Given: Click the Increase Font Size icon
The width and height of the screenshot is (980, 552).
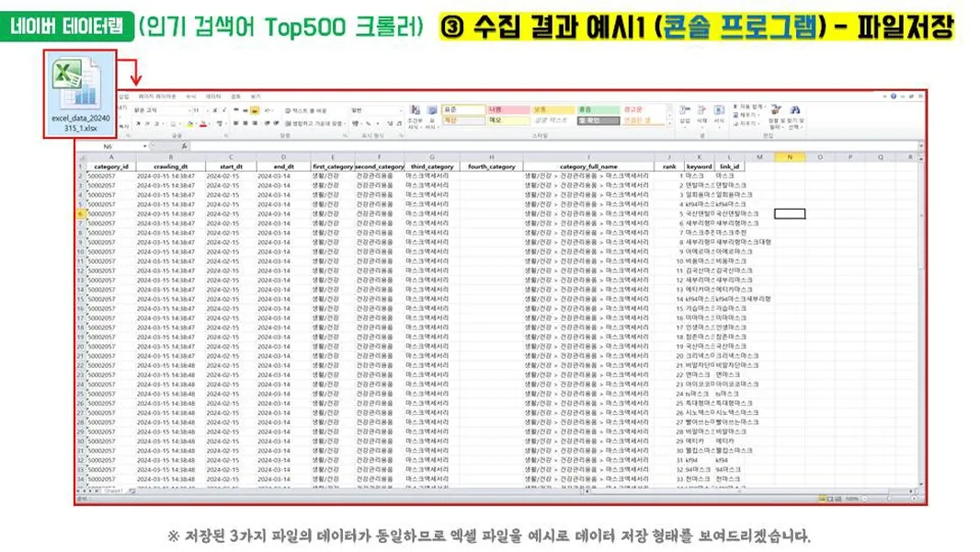Looking at the screenshot, I should (x=215, y=110).
